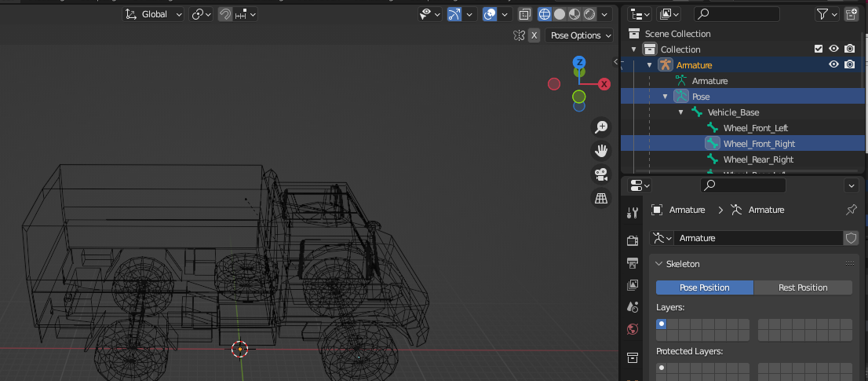Open the gizmo settings dropdown arrow
This screenshot has width=868, height=381.
[469, 14]
